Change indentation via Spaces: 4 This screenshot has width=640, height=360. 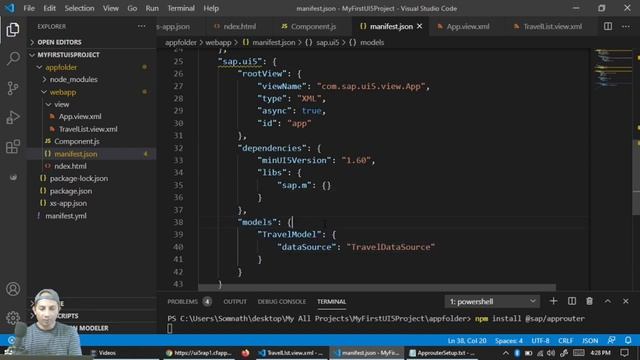tap(509, 340)
